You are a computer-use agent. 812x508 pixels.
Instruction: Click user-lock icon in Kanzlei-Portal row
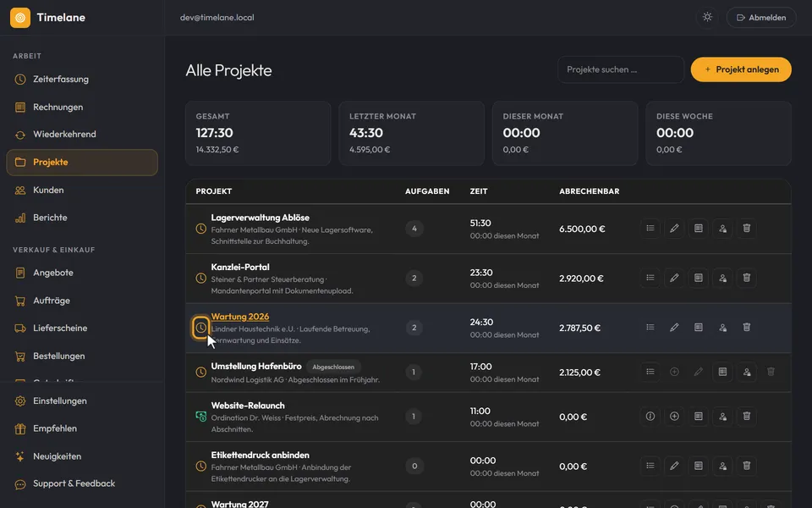pos(722,279)
